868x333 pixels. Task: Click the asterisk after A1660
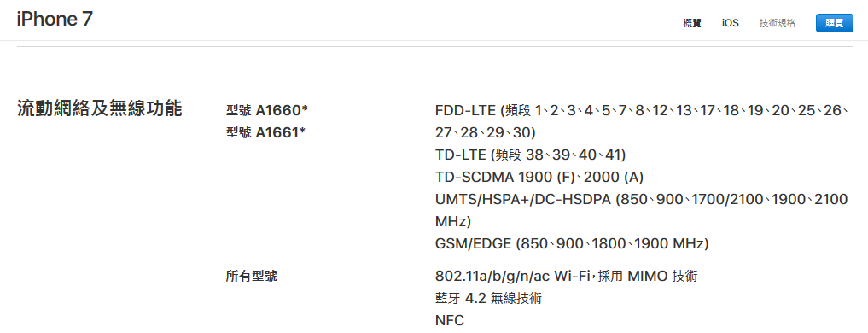point(305,109)
